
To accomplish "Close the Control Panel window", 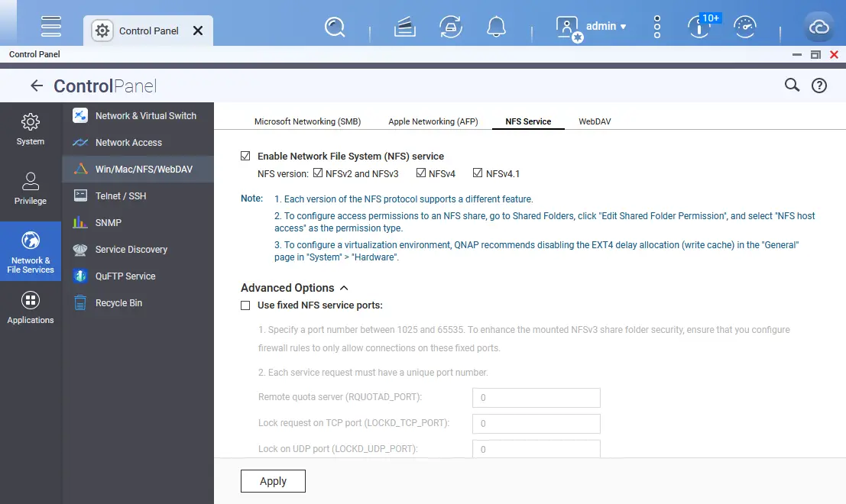I will pyautogui.click(x=834, y=54).
